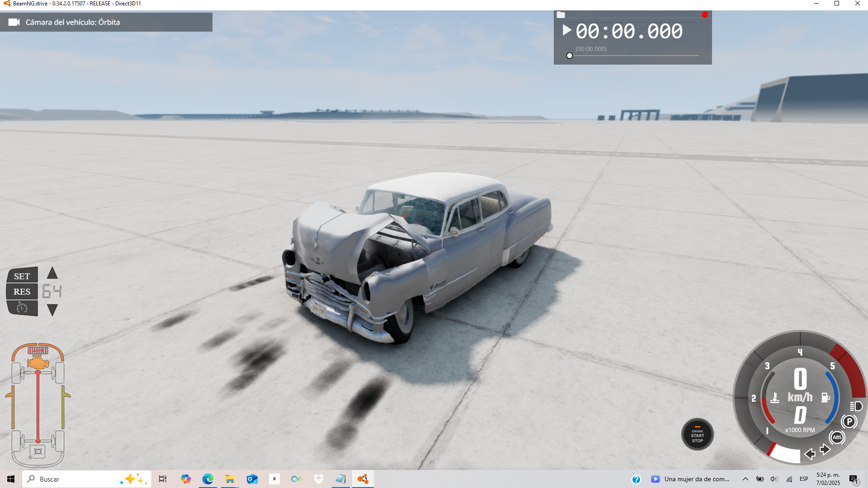
Task: Click the damaged engine icon in damage app
Action: click(38, 362)
